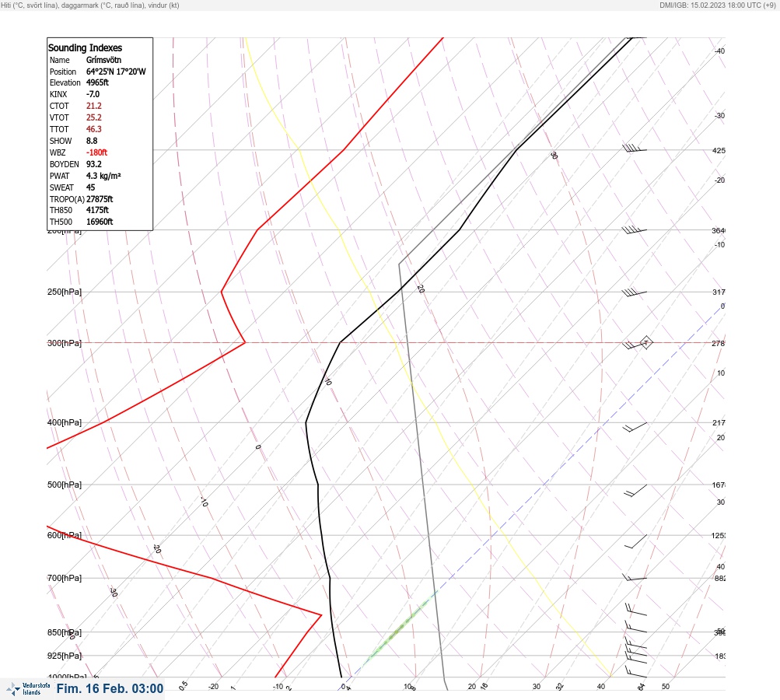Click the 600[hPa] pressure label
Screen dimensions: 780x700
pos(65,535)
